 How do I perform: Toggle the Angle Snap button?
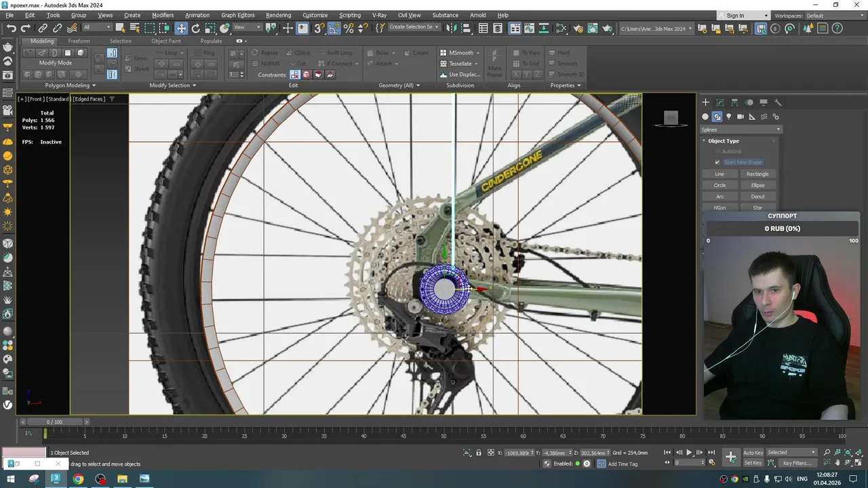click(x=334, y=28)
